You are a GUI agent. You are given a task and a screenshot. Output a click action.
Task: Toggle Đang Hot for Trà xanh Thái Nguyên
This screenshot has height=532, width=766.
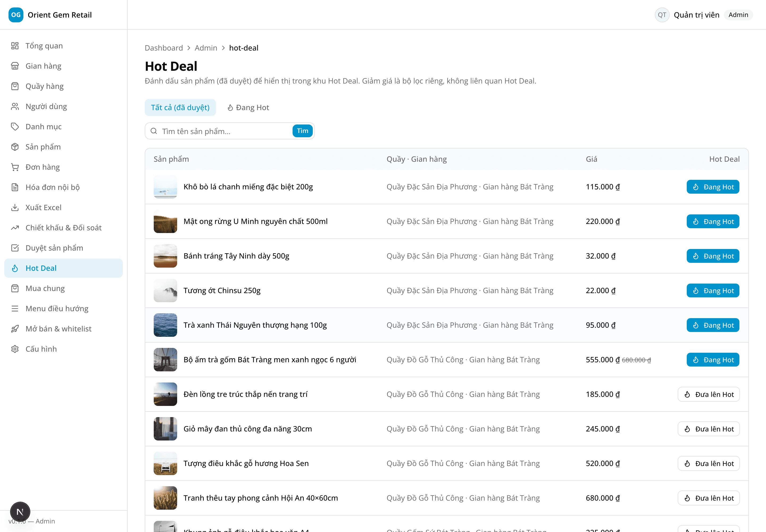713,325
